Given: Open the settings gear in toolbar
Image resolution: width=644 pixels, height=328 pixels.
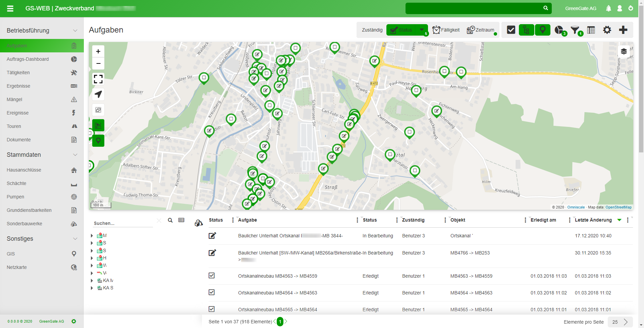Looking at the screenshot, I should point(607,30).
